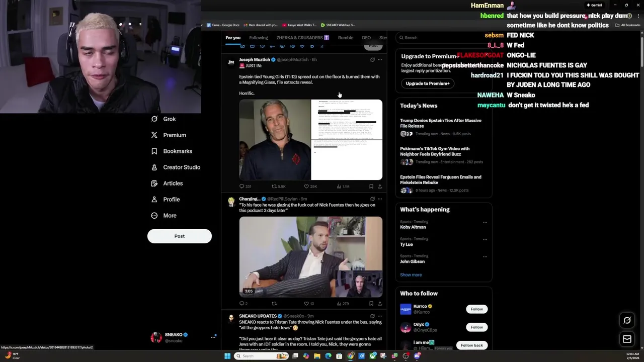Bookmark Joseph Muztich's post

point(371,187)
